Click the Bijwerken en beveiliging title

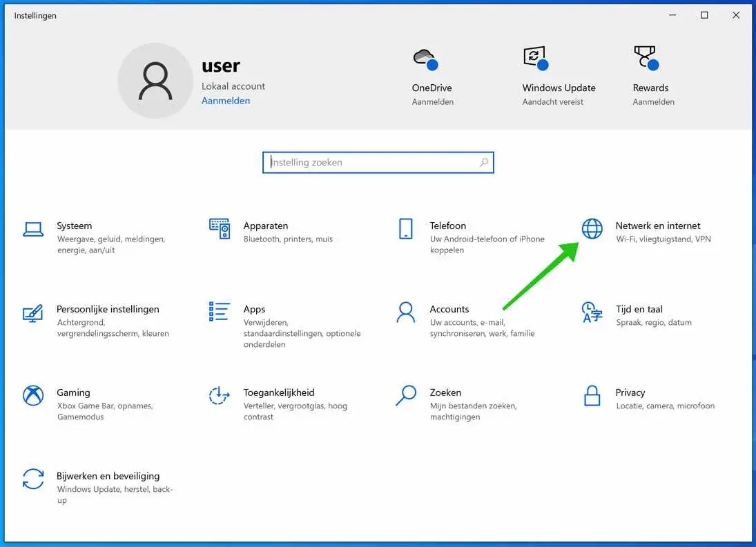[108, 476]
